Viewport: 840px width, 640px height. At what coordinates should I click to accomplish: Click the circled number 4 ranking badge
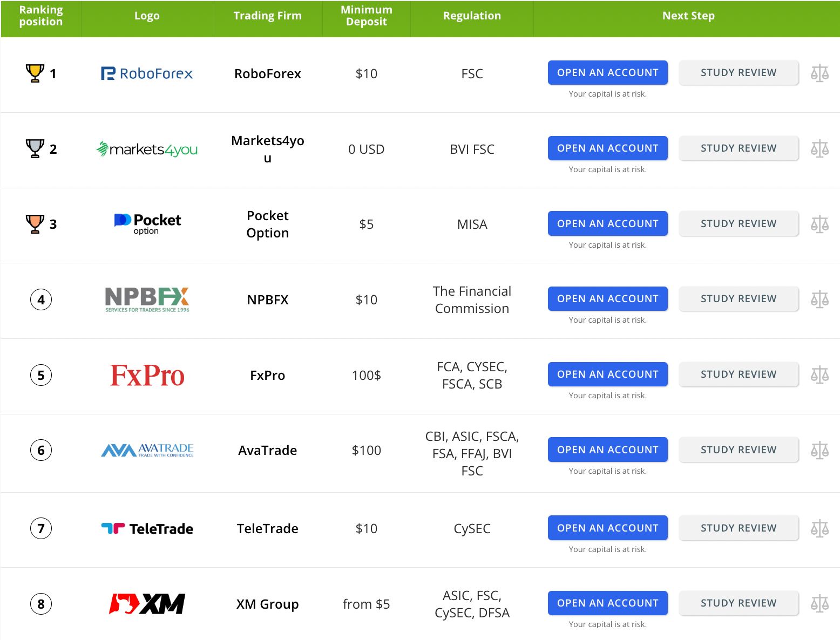coord(41,299)
